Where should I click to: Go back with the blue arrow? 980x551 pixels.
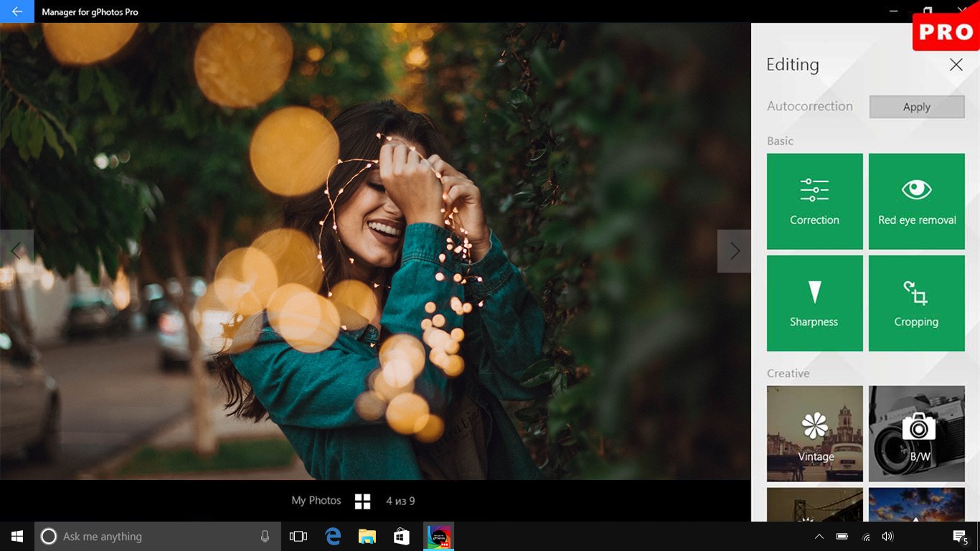click(17, 11)
